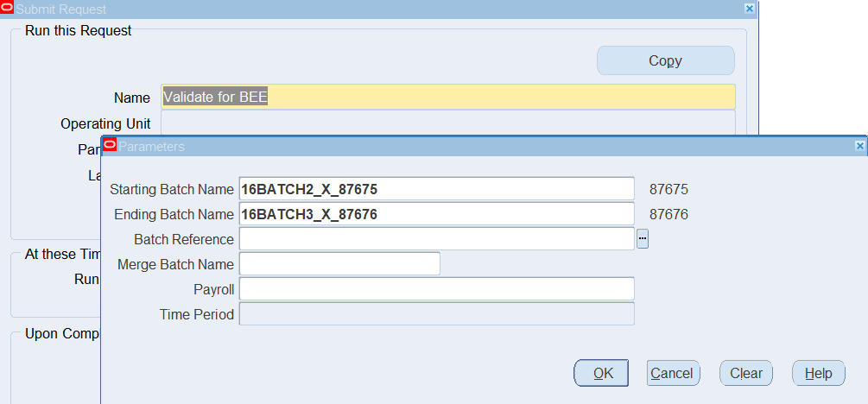Viewport: 868px width, 404px height.
Task: Click the Cancel button
Action: click(672, 373)
